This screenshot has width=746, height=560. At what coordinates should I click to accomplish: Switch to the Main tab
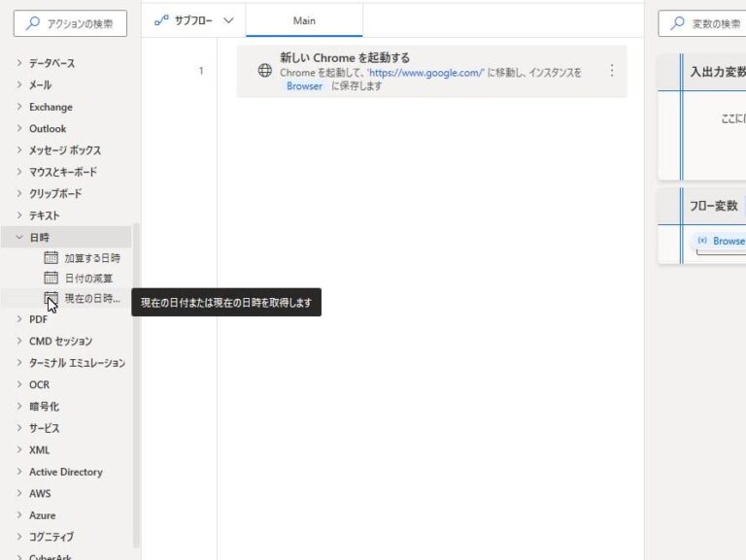[x=304, y=20]
